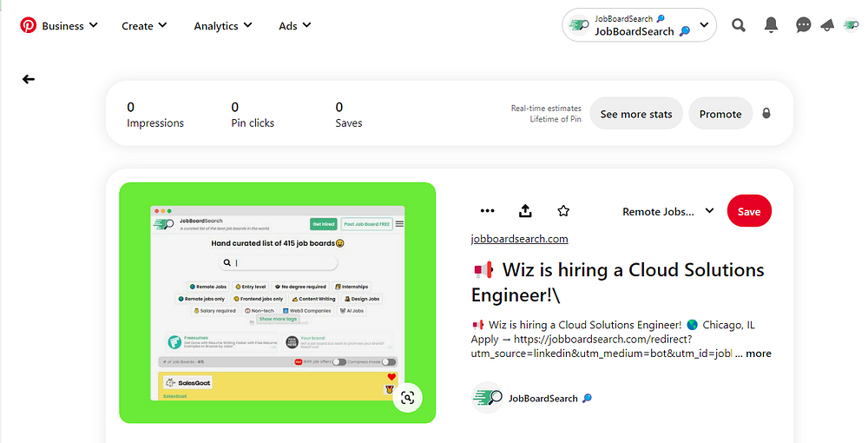
Task: Go back with the left arrow
Action: point(29,79)
